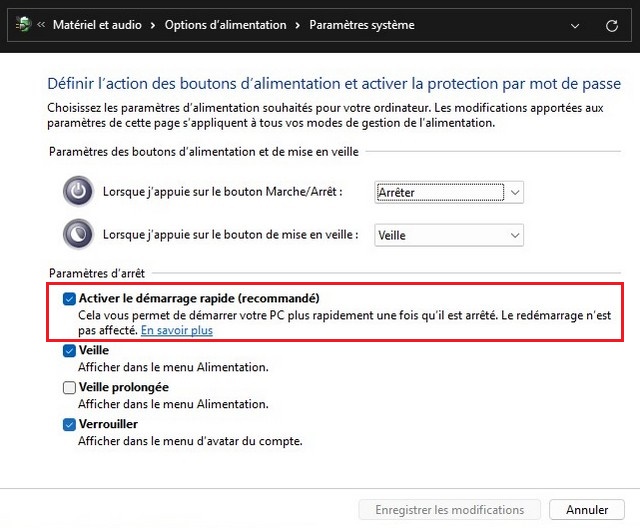Image resolution: width=640 pixels, height=528 pixels.
Task: Open the Marche/Arrêt button action dropdown
Action: click(x=449, y=192)
